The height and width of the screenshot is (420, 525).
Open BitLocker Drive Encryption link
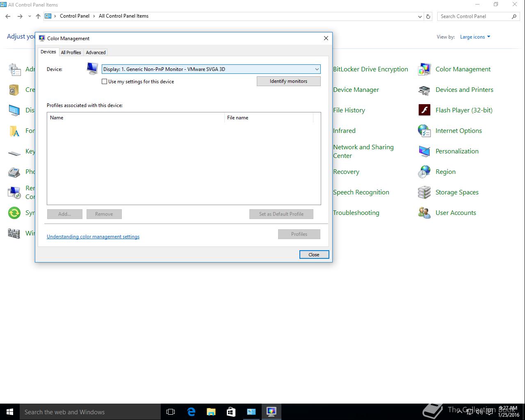coord(370,69)
